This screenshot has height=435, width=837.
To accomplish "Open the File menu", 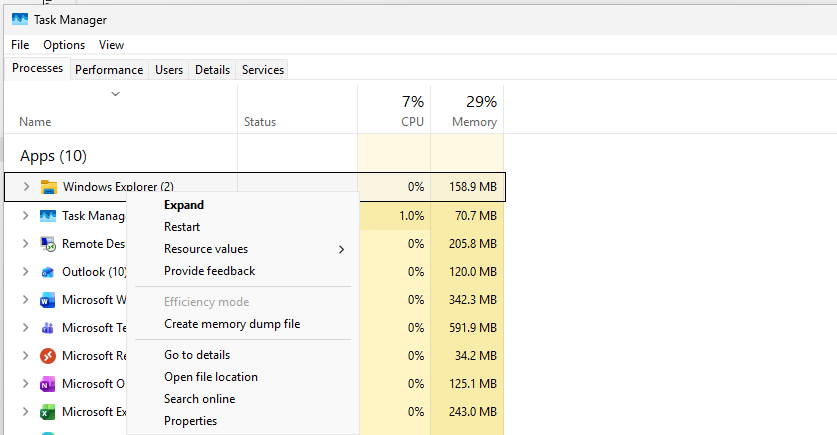I will [x=20, y=45].
